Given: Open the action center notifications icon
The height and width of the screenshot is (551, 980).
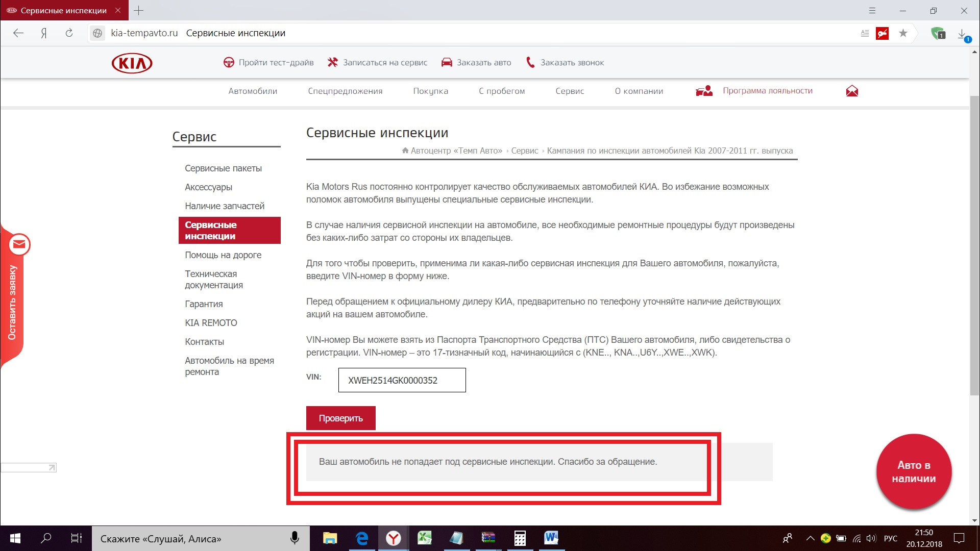Looking at the screenshot, I should click(x=959, y=538).
